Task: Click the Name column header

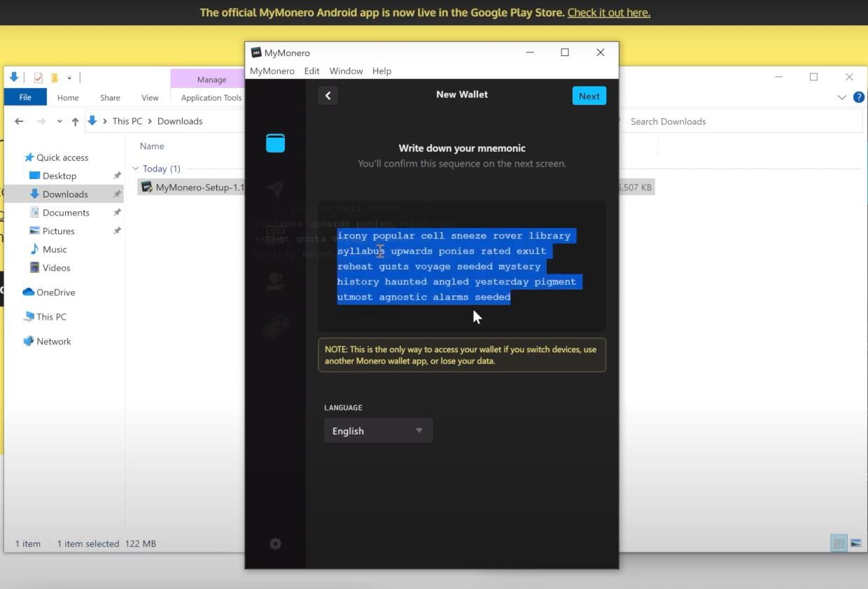Action: tap(152, 146)
